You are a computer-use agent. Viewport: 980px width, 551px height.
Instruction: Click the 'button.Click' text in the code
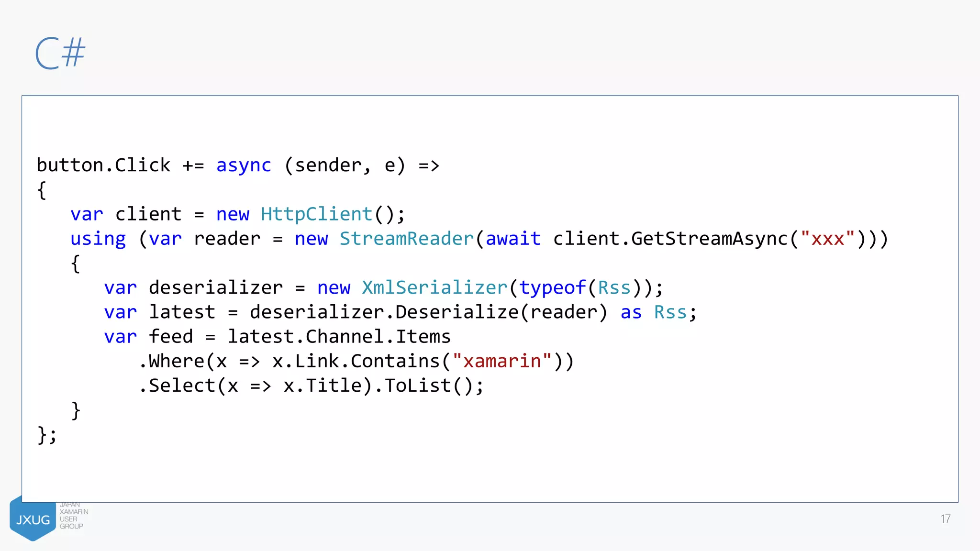click(x=103, y=165)
